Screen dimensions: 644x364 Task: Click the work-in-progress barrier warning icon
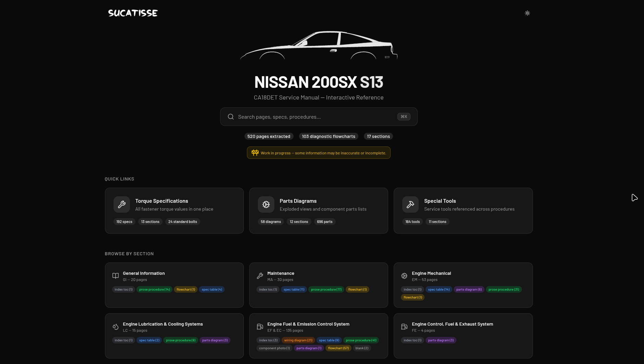[255, 153]
